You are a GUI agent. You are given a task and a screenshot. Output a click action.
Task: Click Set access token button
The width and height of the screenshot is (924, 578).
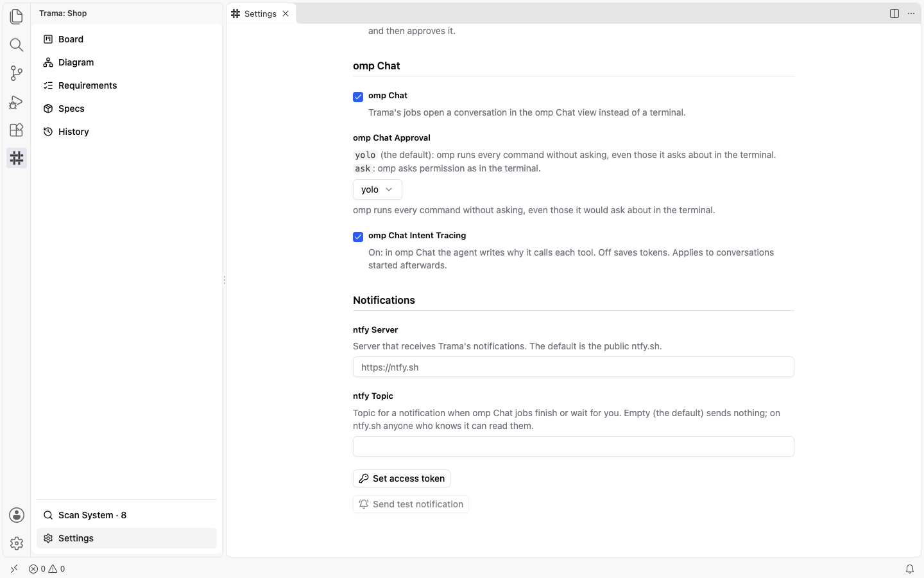click(402, 478)
